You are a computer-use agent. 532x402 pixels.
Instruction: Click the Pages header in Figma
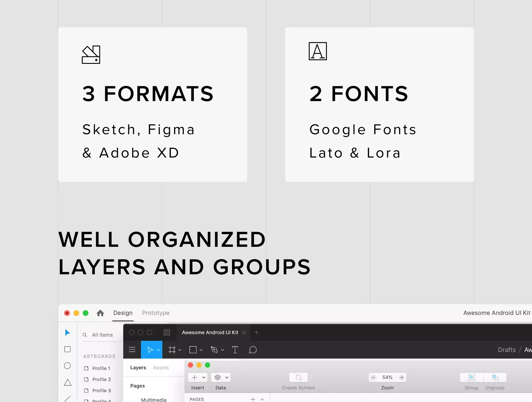tap(137, 386)
